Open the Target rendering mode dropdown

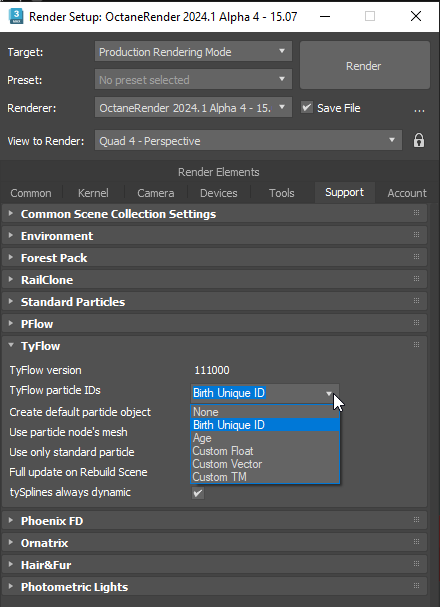tap(193, 52)
